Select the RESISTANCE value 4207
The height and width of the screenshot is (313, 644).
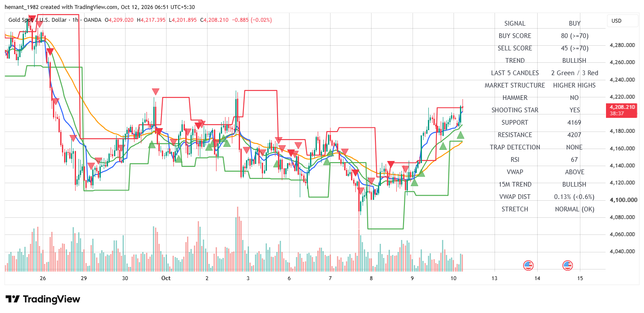[x=574, y=135]
